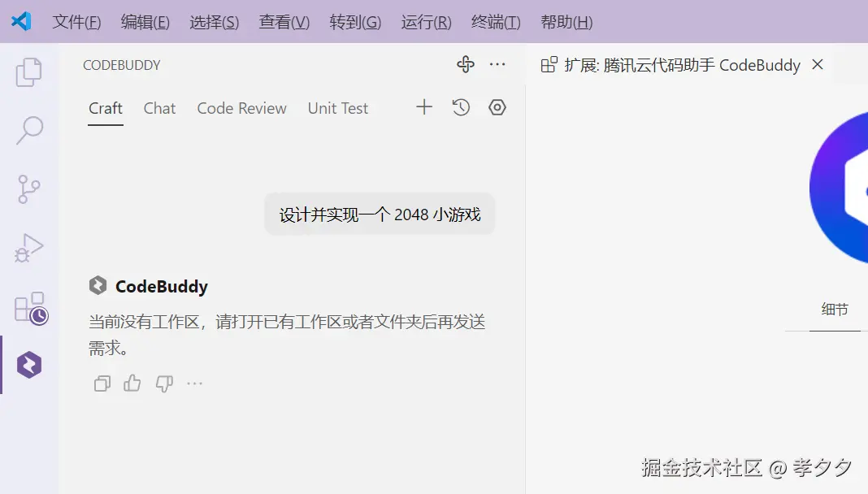Open the Extensions view in the activity bar
Viewport: 868px width, 494px height.
31,308
